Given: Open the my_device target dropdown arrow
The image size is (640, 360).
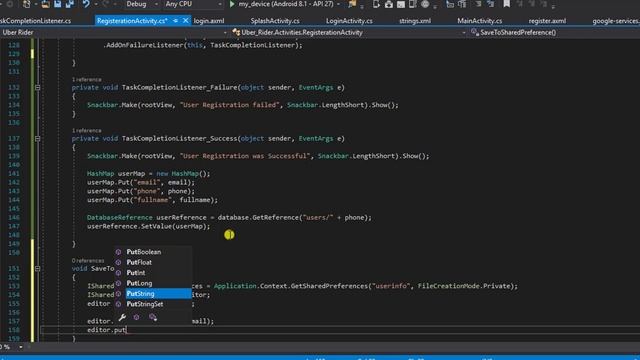Looking at the screenshot, I should point(338,4).
